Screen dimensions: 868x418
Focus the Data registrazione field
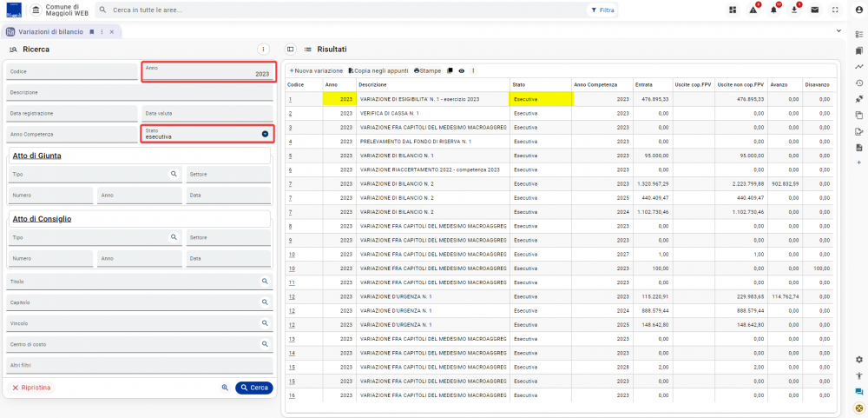click(x=72, y=113)
